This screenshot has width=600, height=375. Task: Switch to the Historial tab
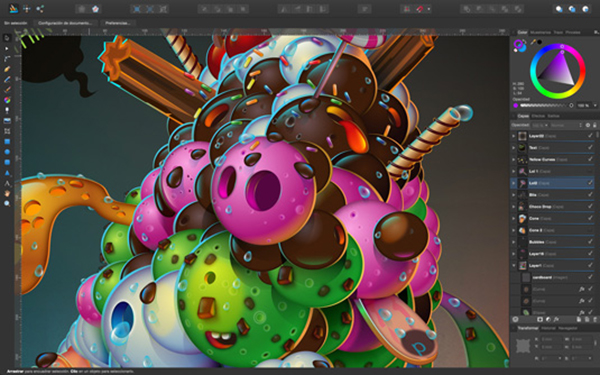(x=548, y=328)
